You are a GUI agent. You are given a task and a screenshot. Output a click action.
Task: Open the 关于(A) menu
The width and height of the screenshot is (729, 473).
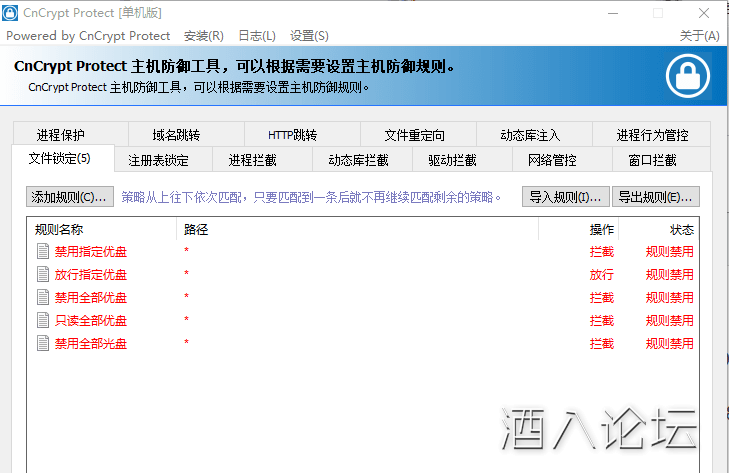(x=699, y=36)
